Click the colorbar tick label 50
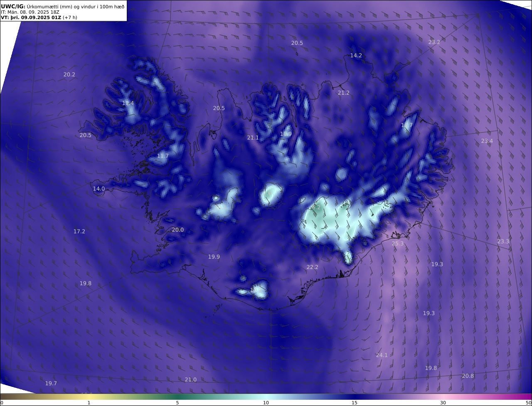 (x=528, y=403)
